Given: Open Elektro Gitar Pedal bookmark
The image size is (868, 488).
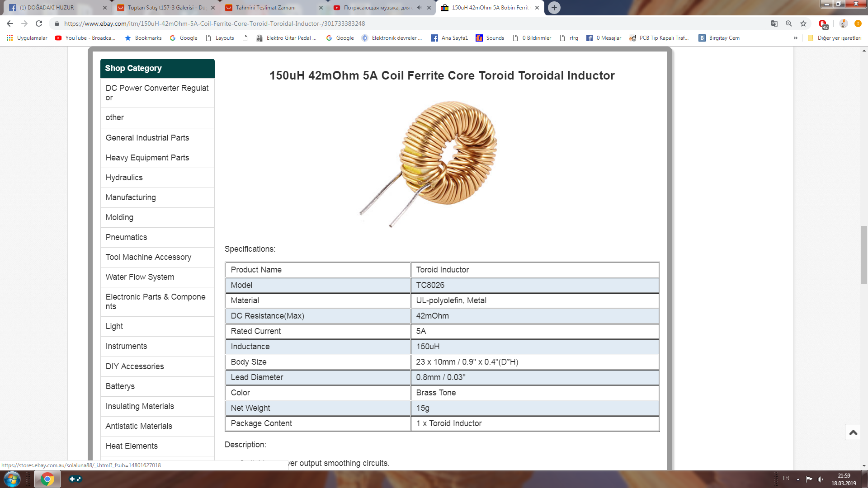Looking at the screenshot, I should (287, 38).
